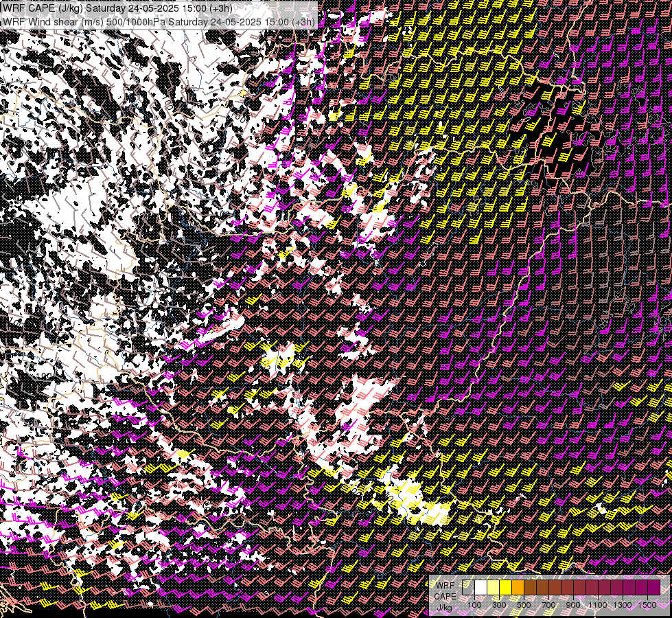The width and height of the screenshot is (672, 618).
Task: Select the brown swatch right after orange
Action: point(530,587)
